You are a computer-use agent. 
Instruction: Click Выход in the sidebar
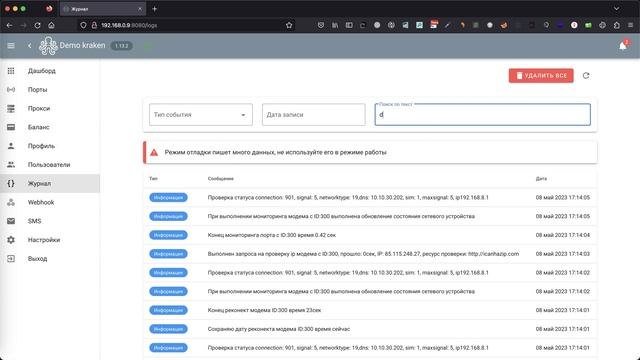tap(38, 259)
